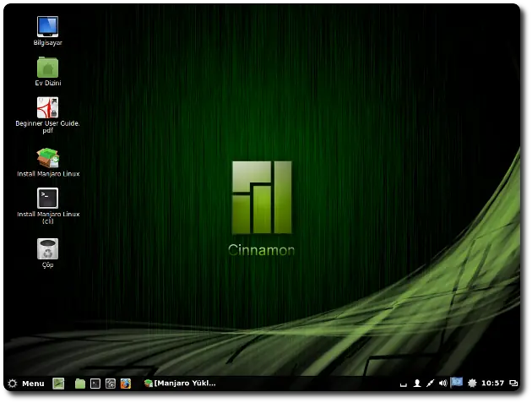Open the Çöp trash icon
Image resolution: width=532 pixels, height=403 pixels.
coord(47,253)
